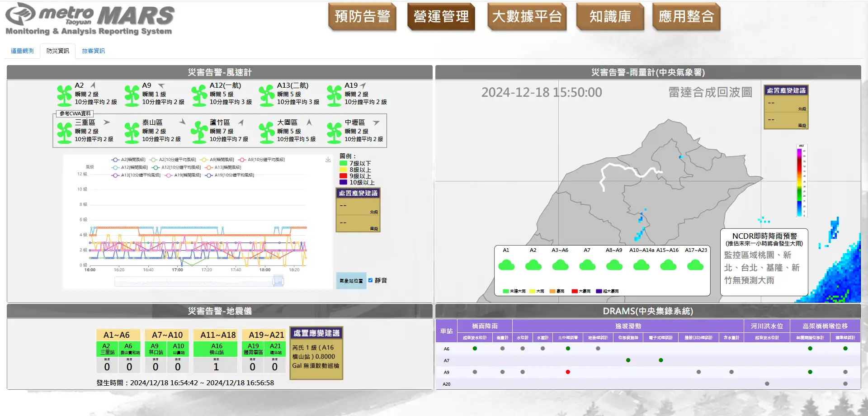868x416 pixels.
Task: Click the A7 rain cloud icon
Action: (x=587, y=265)
